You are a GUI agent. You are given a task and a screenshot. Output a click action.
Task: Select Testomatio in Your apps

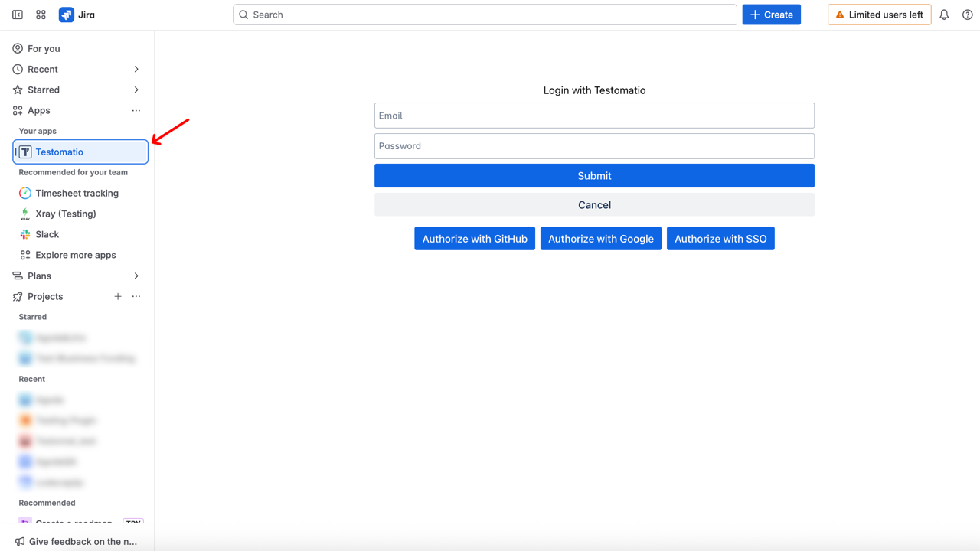[80, 152]
